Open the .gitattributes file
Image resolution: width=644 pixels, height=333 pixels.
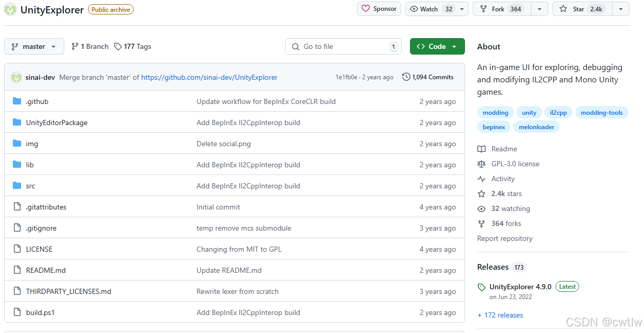coord(46,207)
